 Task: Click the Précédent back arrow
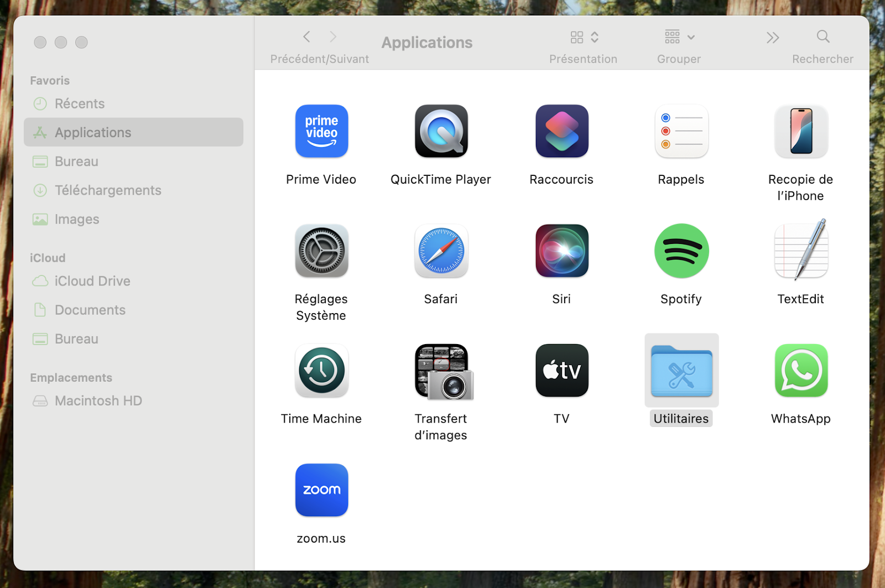(x=307, y=37)
